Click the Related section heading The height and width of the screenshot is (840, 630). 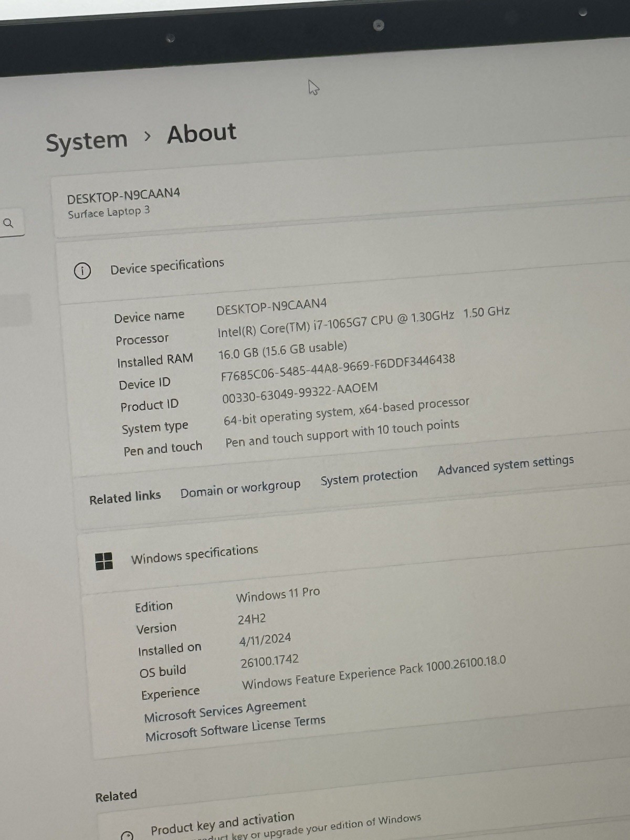coord(116,796)
